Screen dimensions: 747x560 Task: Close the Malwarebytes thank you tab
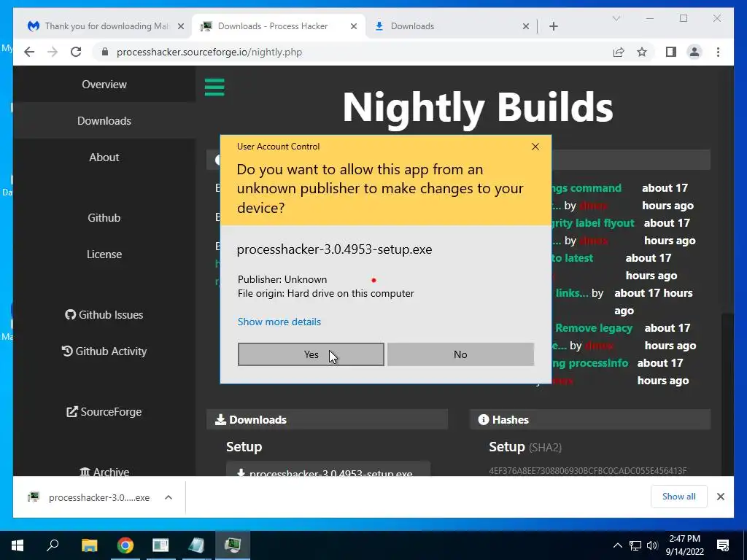(x=181, y=26)
